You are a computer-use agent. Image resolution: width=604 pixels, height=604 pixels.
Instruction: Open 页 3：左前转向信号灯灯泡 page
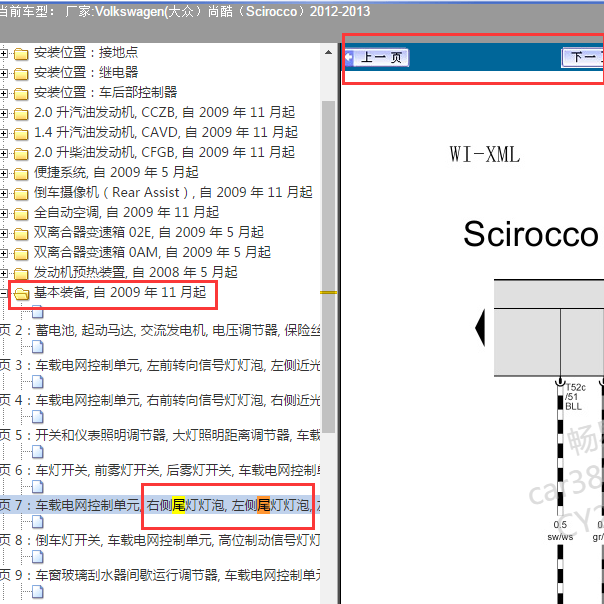(160, 365)
